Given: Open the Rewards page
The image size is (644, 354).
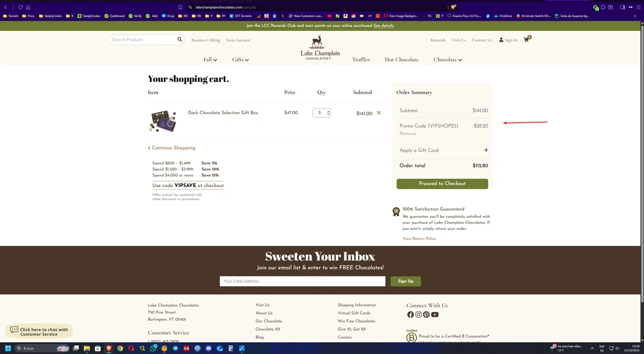Looking at the screenshot, I should point(438,40).
